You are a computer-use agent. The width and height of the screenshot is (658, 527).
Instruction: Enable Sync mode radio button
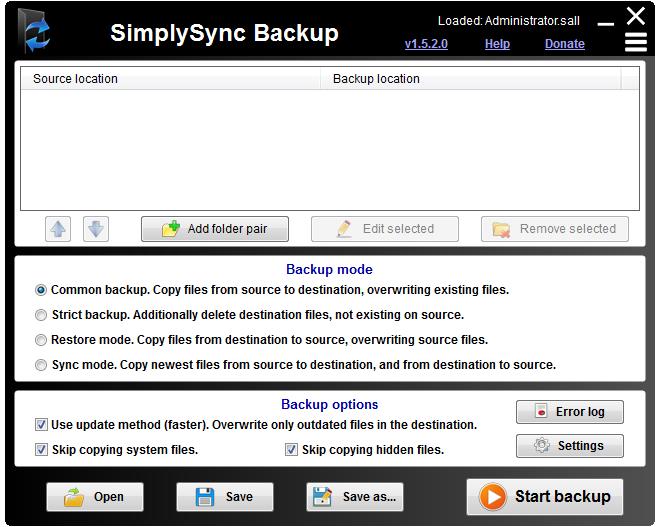(41, 365)
